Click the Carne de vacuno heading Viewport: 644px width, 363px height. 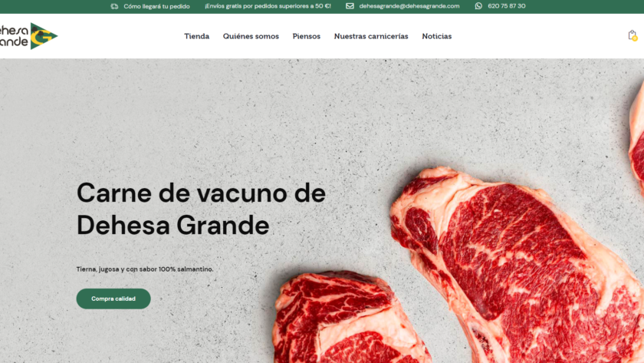(x=201, y=209)
